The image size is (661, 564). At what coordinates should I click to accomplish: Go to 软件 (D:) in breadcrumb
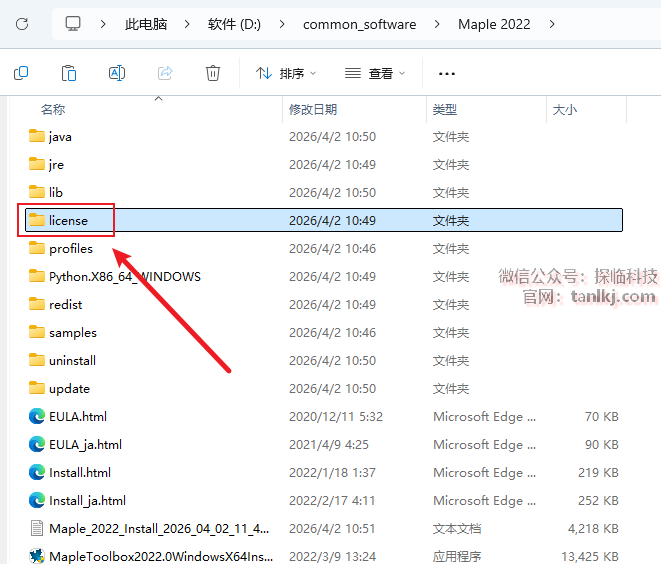click(x=234, y=24)
